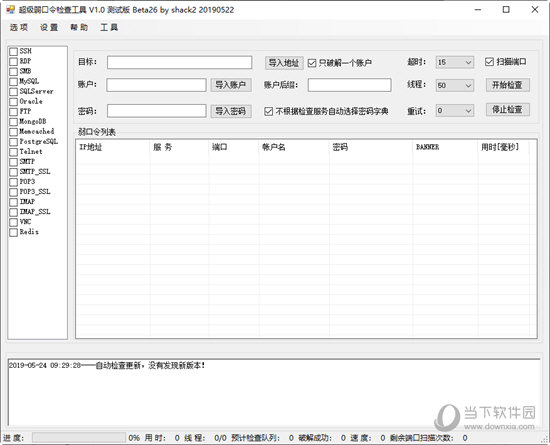The image size is (550, 445).
Task: Enable the IMAP_SSL checkbox
Action: click(x=13, y=212)
